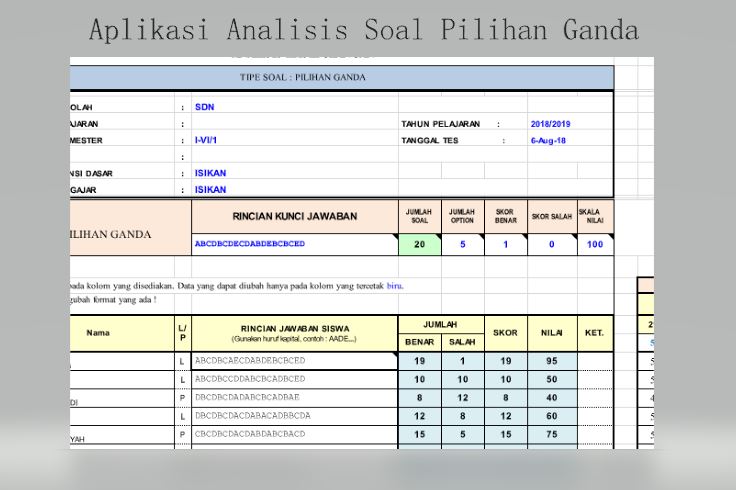
Task: Select the 'TAHUN PELAJARAN' label
Action: tap(440, 124)
